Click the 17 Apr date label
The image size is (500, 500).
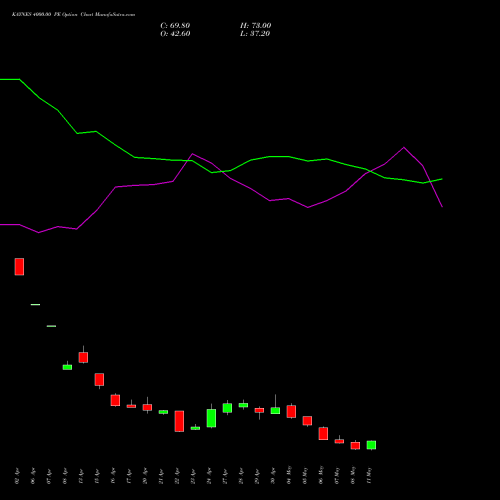point(129,476)
